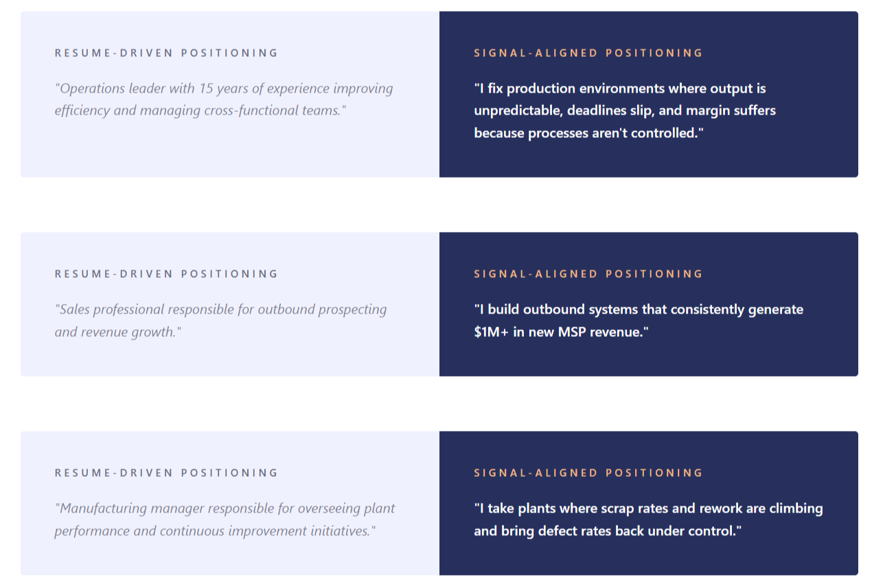This screenshot has width=872, height=588.
Task: Click the Operations leader quote text
Action: 224,99
